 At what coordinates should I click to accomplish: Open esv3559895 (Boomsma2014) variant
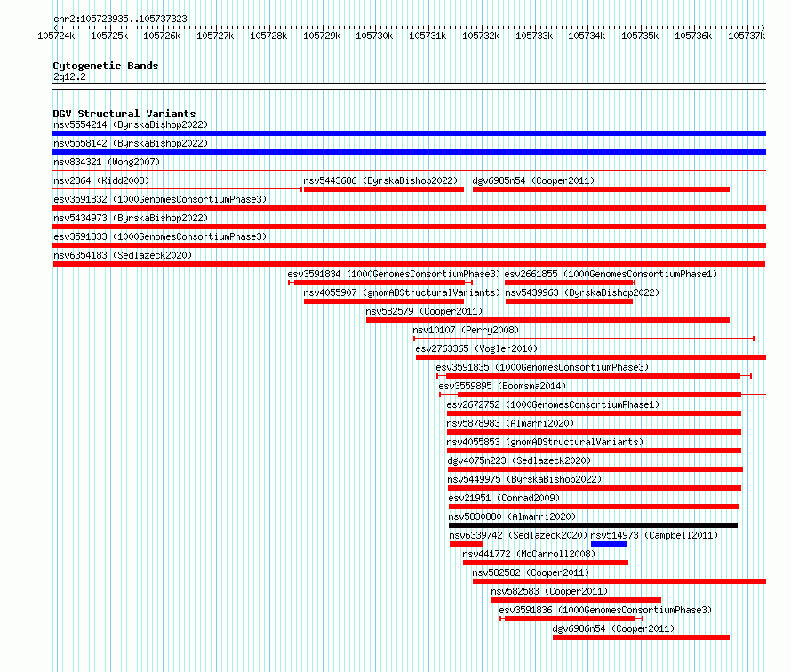pyautogui.click(x=502, y=386)
